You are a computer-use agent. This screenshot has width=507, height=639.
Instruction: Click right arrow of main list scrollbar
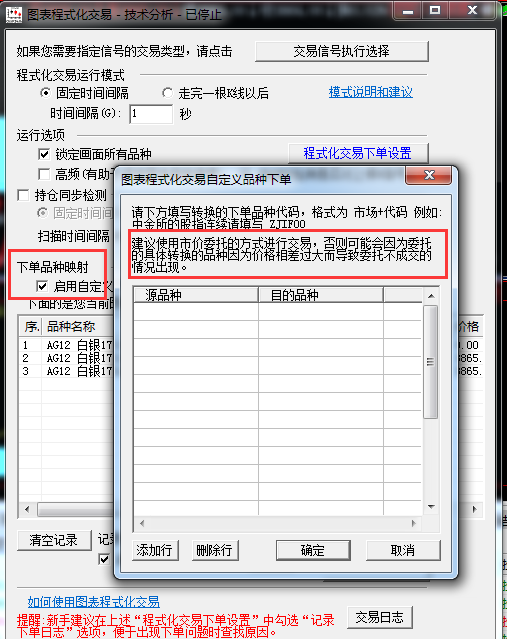pyautogui.click(x=474, y=509)
